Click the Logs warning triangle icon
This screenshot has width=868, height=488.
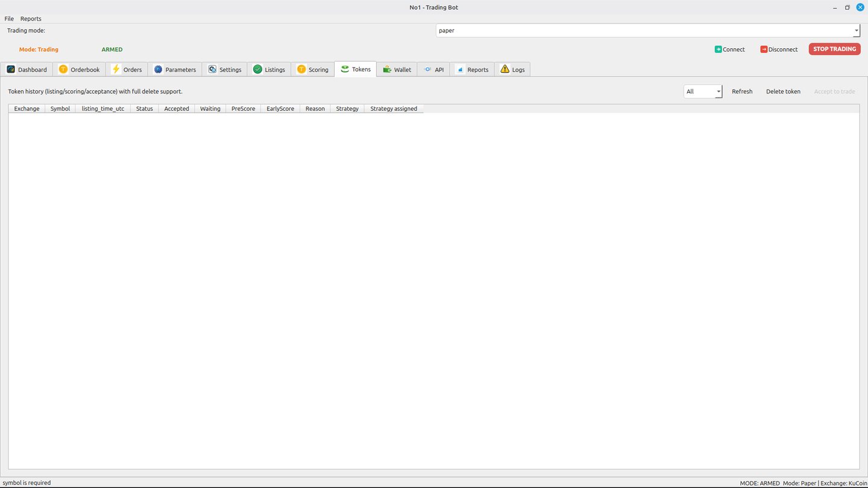tap(505, 69)
